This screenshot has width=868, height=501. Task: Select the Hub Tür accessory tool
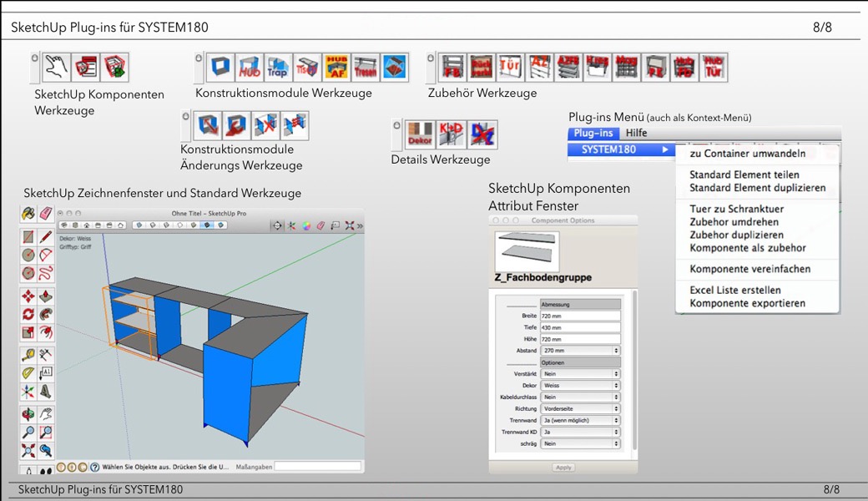(x=713, y=68)
